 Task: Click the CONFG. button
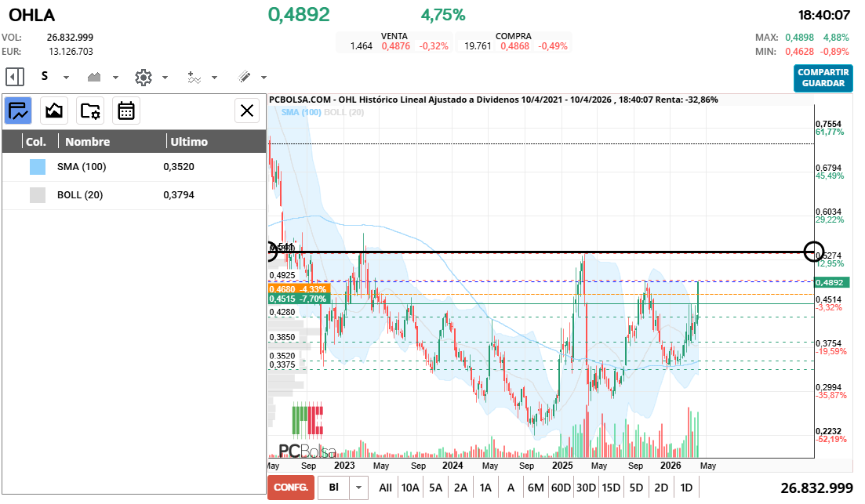290,487
